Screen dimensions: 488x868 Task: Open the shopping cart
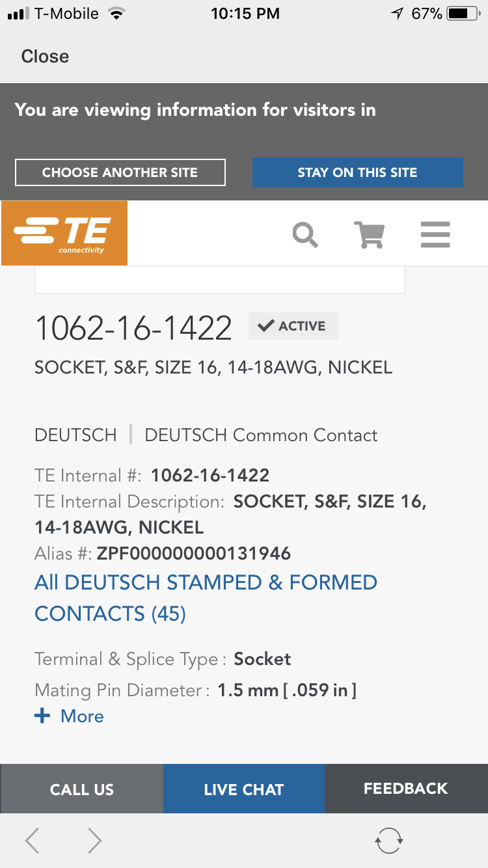coord(369,234)
